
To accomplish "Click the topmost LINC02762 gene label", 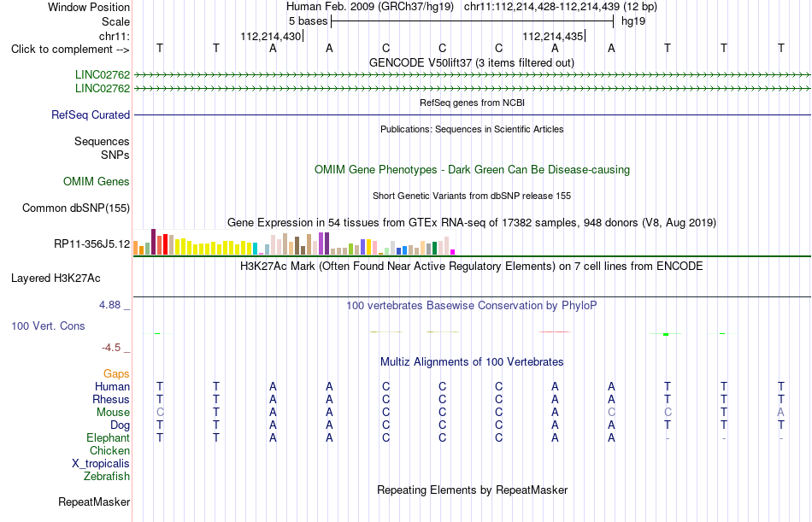I will pos(103,75).
